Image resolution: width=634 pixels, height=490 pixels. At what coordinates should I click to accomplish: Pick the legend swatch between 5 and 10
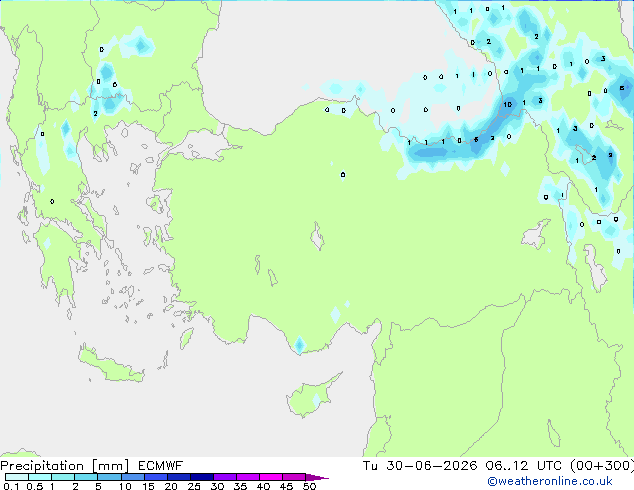point(109,477)
